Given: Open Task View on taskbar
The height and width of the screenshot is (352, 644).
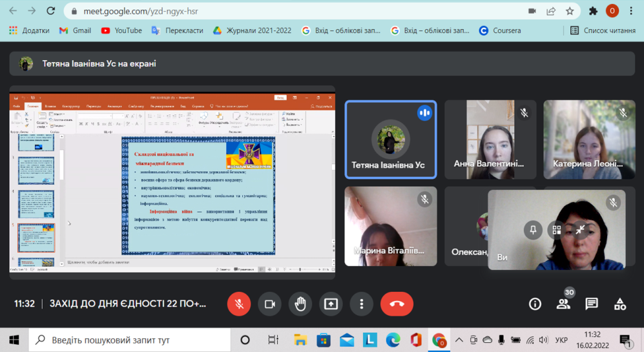Looking at the screenshot, I should 273,340.
